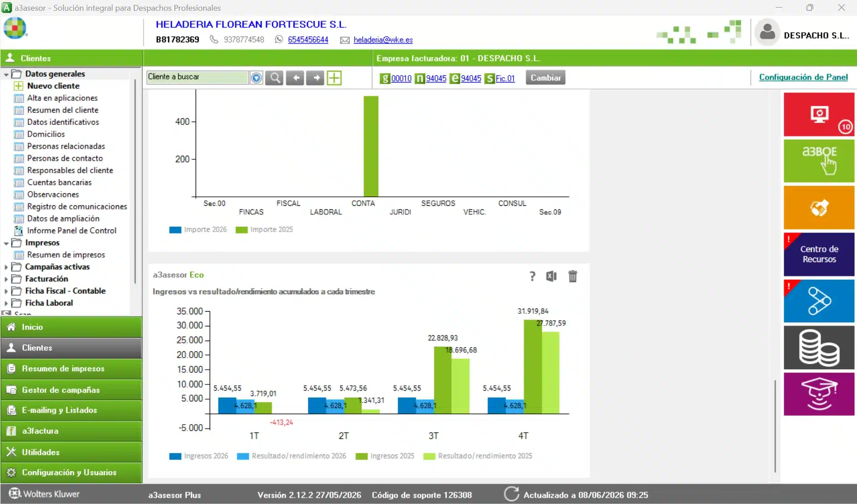857x504 pixels.
Task: Go to next client arrow
Action: (x=315, y=78)
